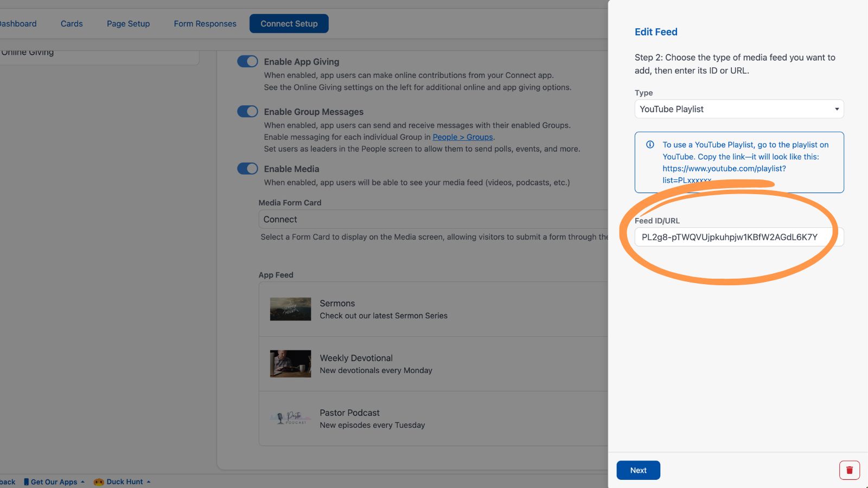The height and width of the screenshot is (488, 868).
Task: Toggle Enable Group Messages switch
Action: (247, 111)
